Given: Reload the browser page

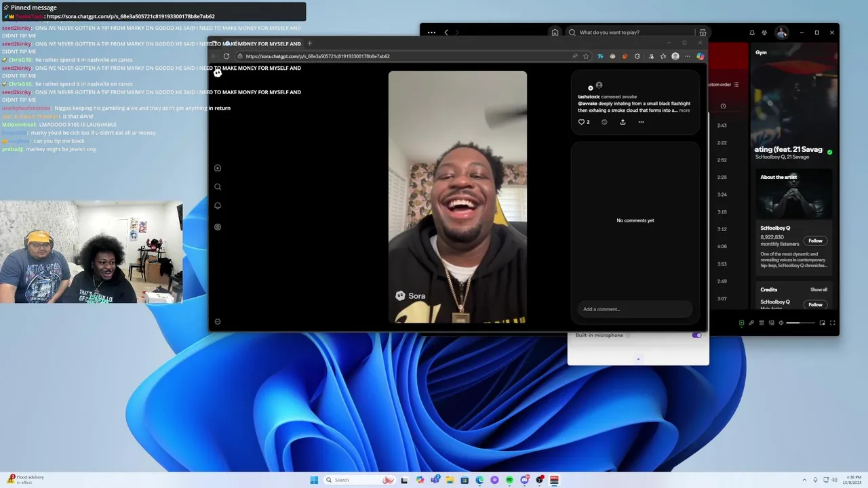Looking at the screenshot, I should (226, 56).
